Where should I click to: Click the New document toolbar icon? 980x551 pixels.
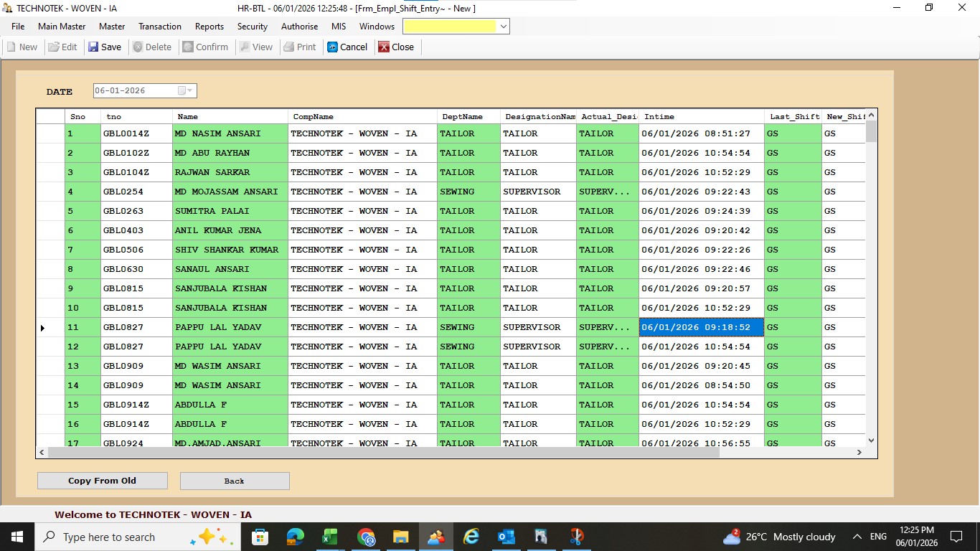click(x=11, y=47)
